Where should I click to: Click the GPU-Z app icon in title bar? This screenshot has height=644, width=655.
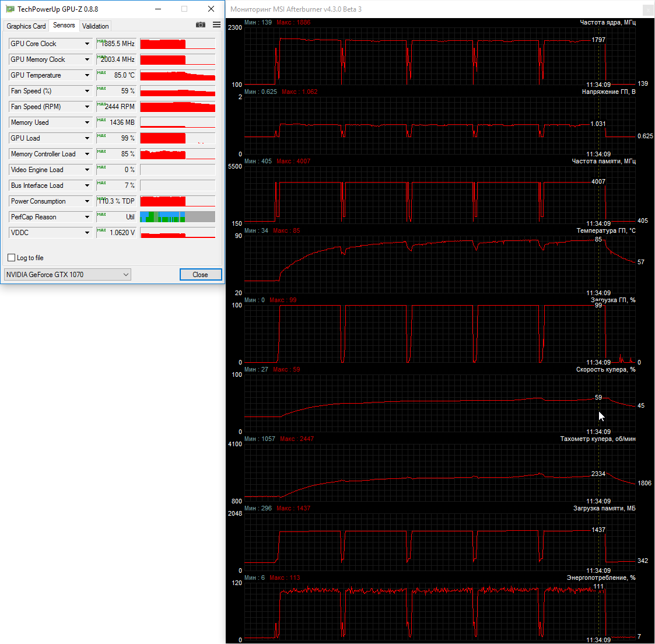pos(10,9)
